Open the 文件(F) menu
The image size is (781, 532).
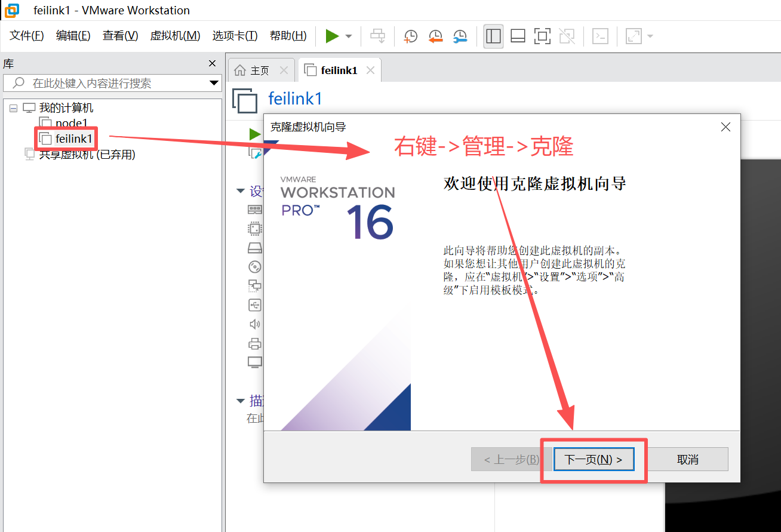tap(27, 35)
